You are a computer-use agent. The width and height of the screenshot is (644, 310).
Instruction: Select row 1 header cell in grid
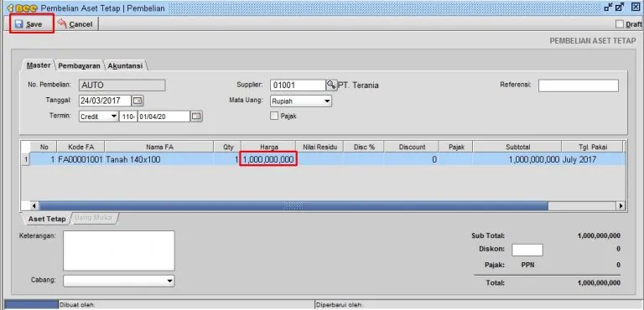click(x=25, y=159)
